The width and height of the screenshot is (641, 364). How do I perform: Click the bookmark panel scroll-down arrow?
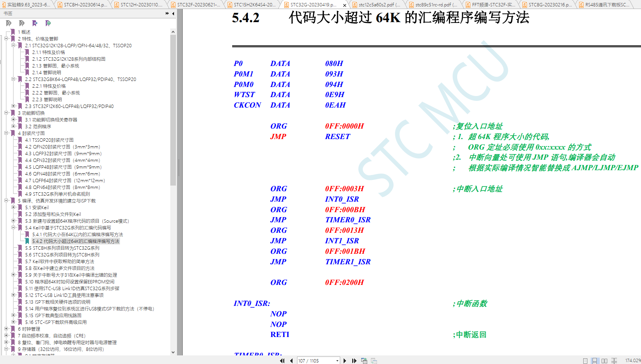(173, 352)
